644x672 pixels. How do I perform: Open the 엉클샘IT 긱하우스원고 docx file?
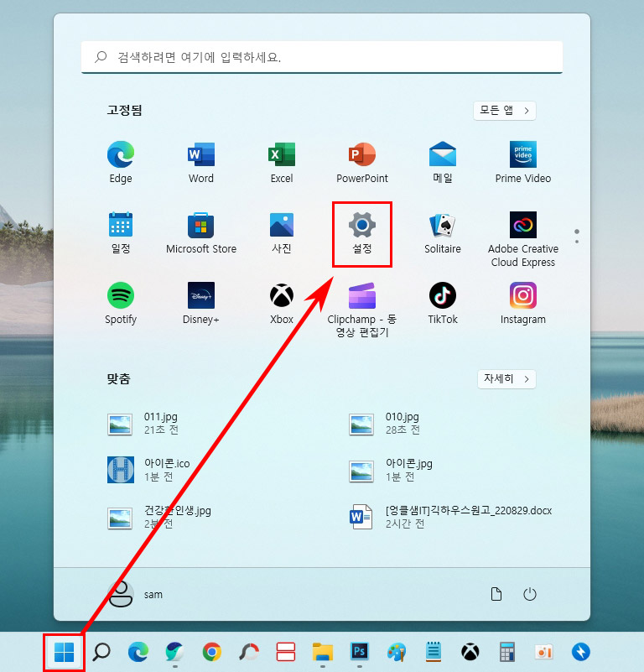(x=450, y=517)
